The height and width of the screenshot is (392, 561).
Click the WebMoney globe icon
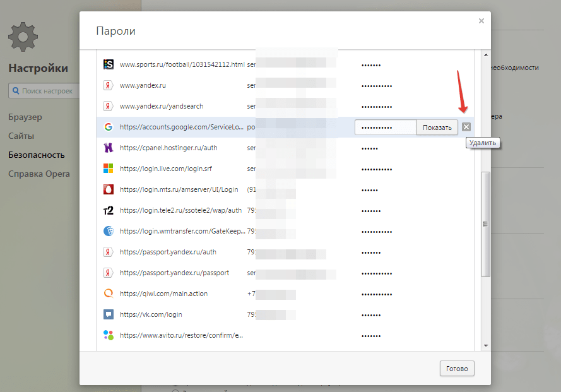coord(108,231)
